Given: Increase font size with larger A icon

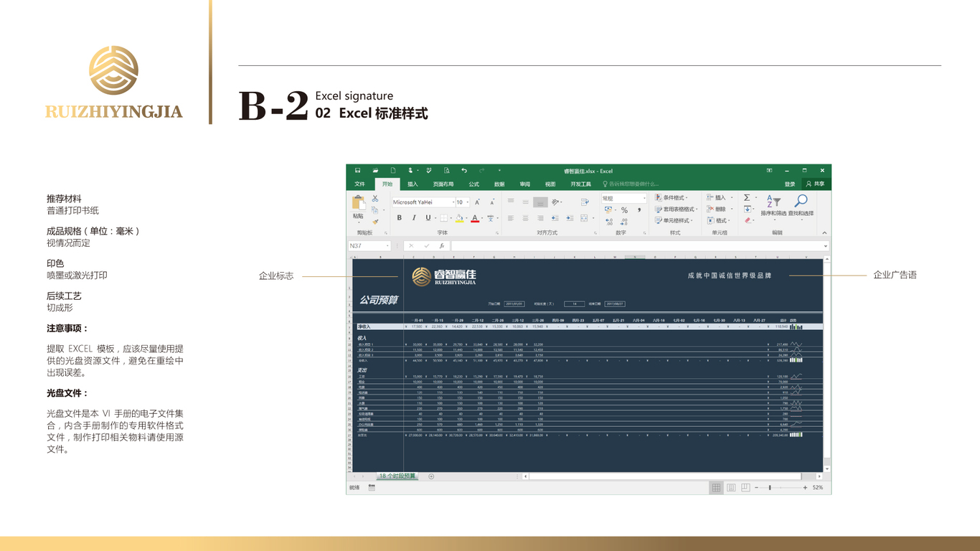Looking at the screenshot, I should click(x=478, y=202).
